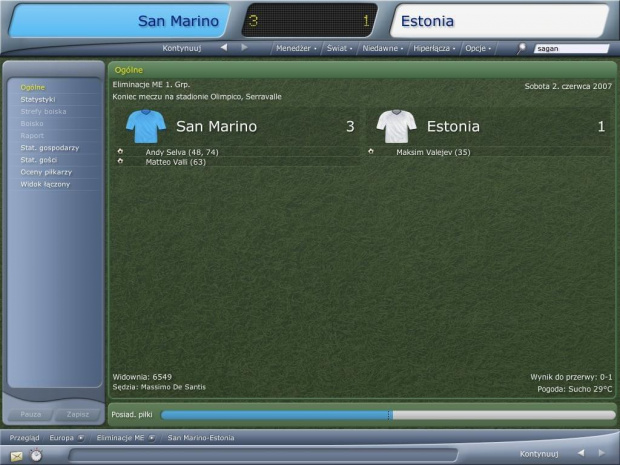Open the Menedżer menu
The height and width of the screenshot is (465, 620).
296,48
